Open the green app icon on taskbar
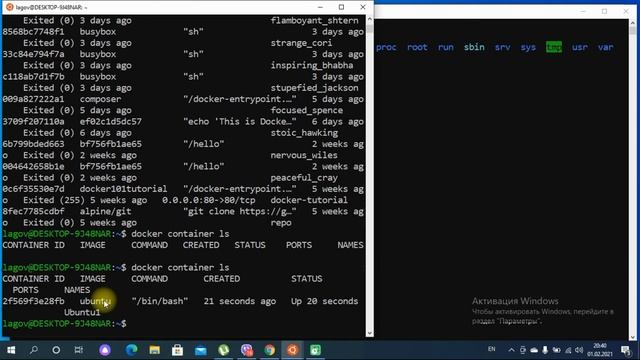Image resolution: width=640 pixels, height=360 pixels. coord(316,350)
